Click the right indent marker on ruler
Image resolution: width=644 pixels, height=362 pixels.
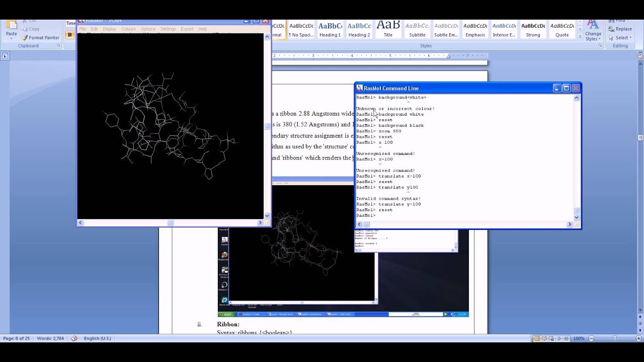pyautogui.click(x=448, y=57)
